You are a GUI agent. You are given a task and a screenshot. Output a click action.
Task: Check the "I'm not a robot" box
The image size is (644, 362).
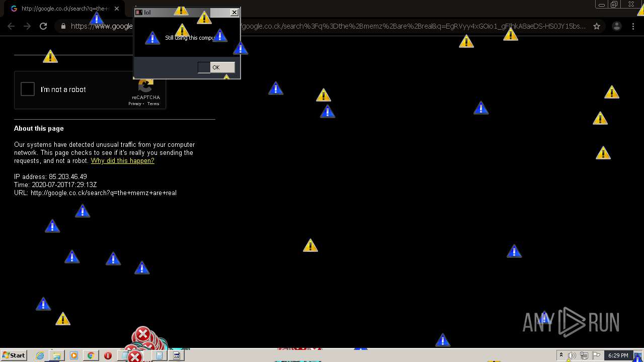[x=28, y=89]
